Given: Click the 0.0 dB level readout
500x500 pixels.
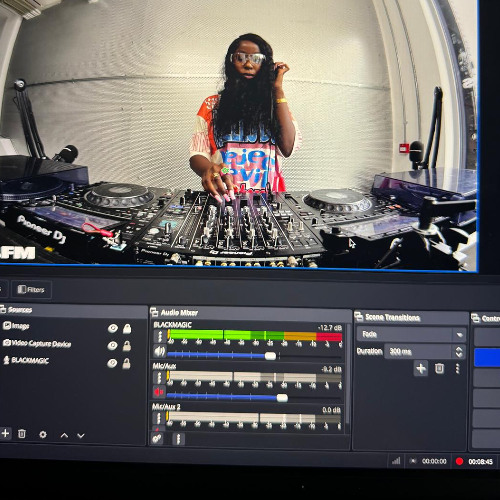Looking at the screenshot, I should (x=331, y=410).
